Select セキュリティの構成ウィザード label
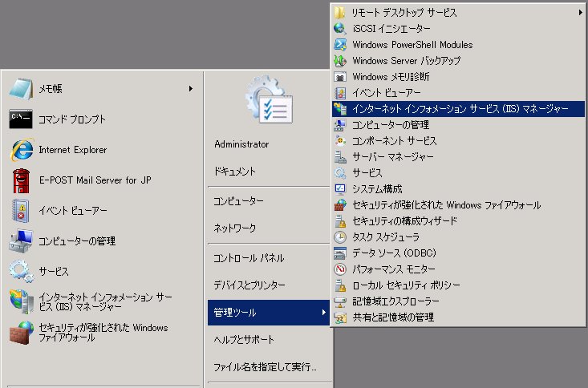This screenshot has width=588, height=388. click(x=404, y=220)
